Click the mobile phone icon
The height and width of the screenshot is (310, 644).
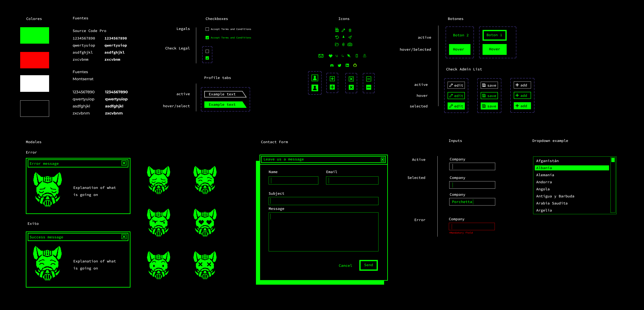point(357,56)
